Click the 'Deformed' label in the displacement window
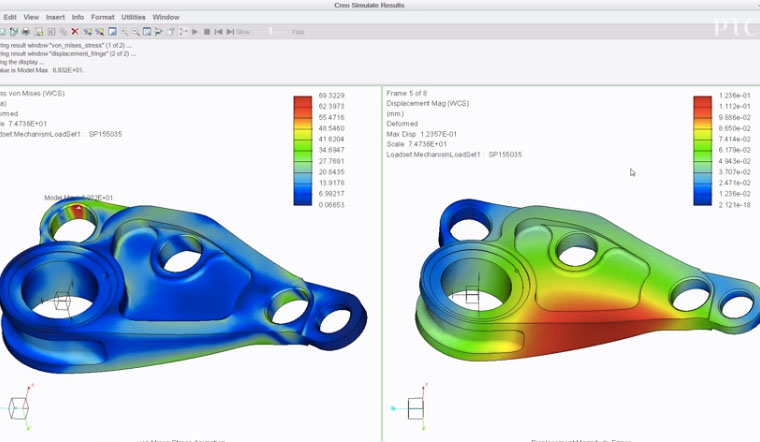760x442 pixels. click(402, 124)
